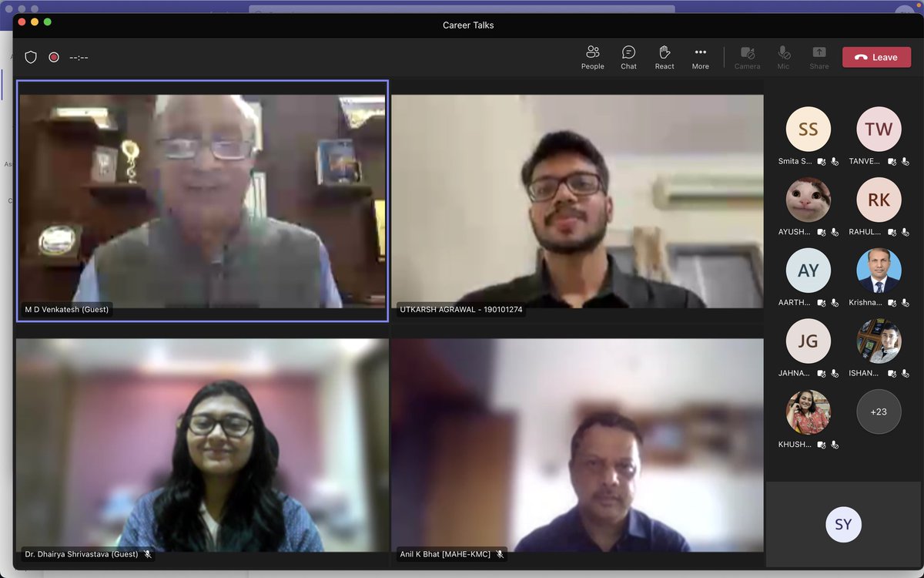Click the ISHAN participant name text
This screenshot has height=578, width=924.
pos(865,374)
